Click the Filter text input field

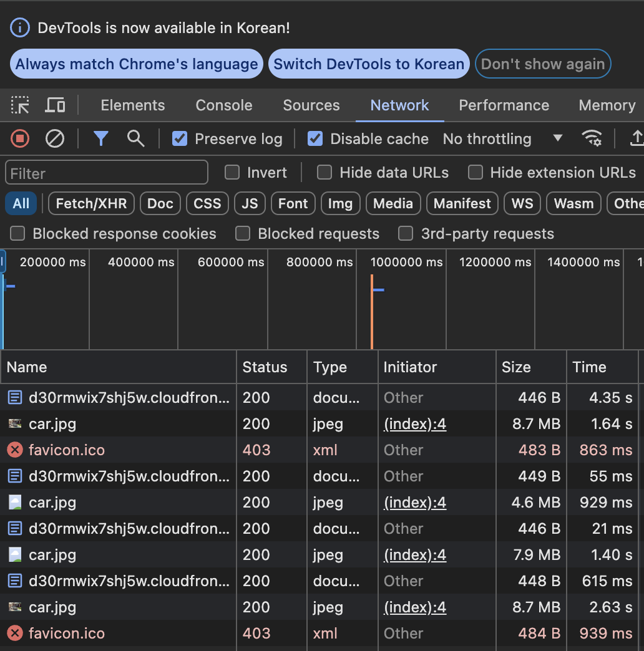pyautogui.click(x=107, y=173)
